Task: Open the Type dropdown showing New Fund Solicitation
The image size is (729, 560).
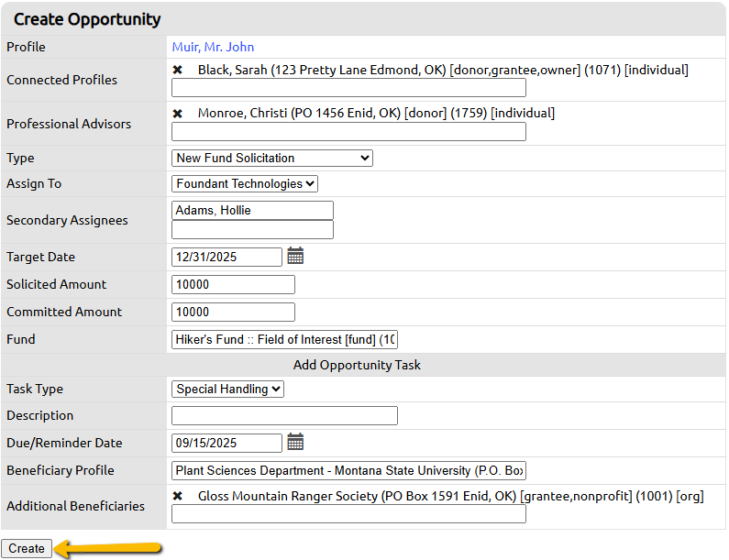Action: 272,158
